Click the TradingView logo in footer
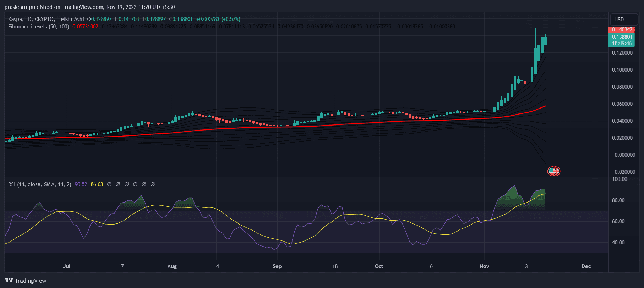The height and width of the screenshot is (288, 644). click(x=26, y=281)
